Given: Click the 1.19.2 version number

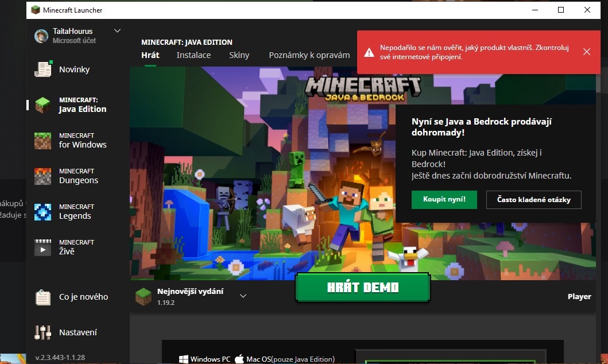Looking at the screenshot, I should tap(166, 303).
